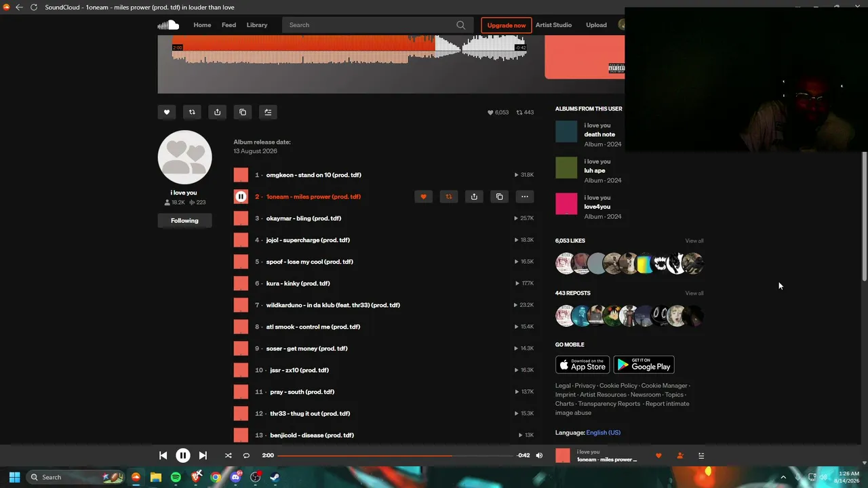Viewport: 868px width, 488px height.
Task: Click the Upgrade now button
Action: (507, 25)
